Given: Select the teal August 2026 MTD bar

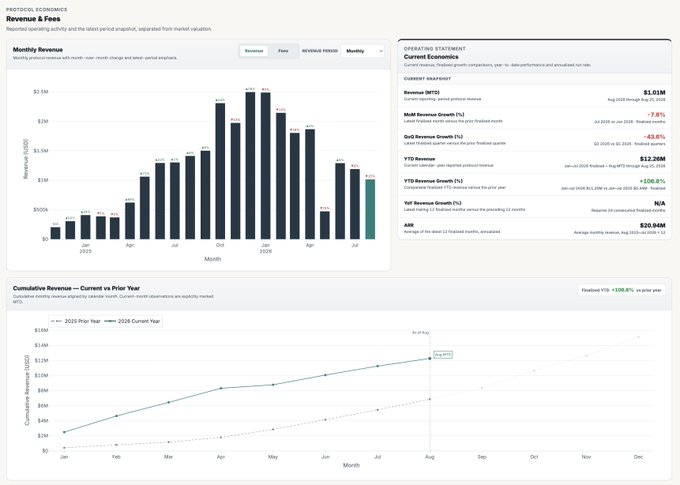Looking at the screenshot, I should [370, 209].
